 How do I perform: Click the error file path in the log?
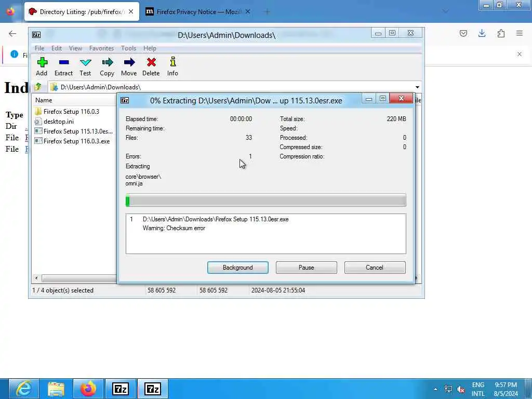pyautogui.click(x=216, y=219)
